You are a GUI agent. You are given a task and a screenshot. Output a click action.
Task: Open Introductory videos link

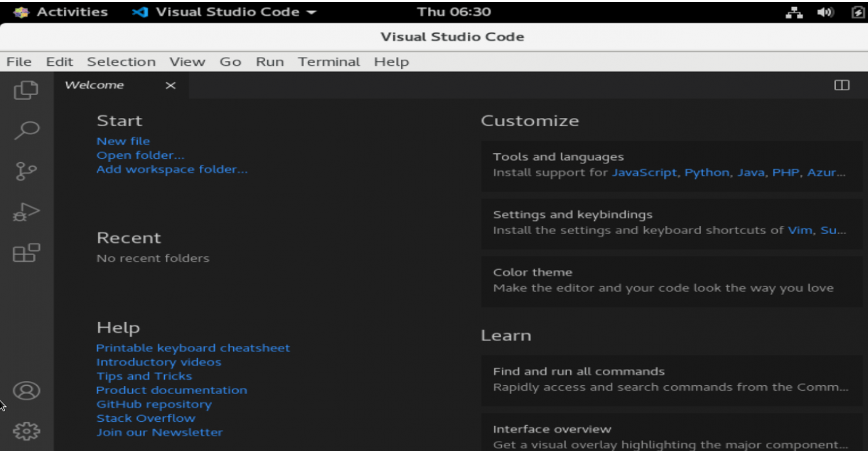tap(159, 362)
